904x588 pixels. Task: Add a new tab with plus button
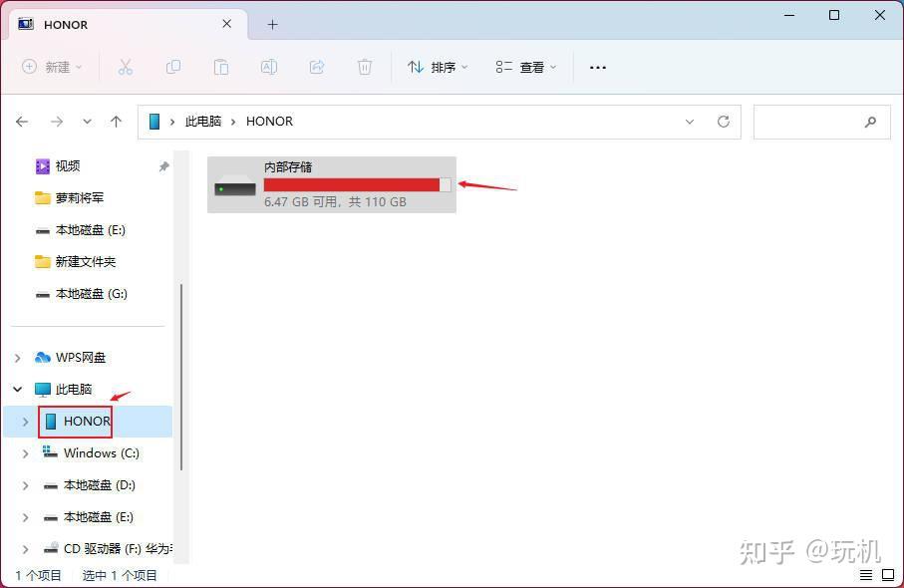click(x=273, y=24)
